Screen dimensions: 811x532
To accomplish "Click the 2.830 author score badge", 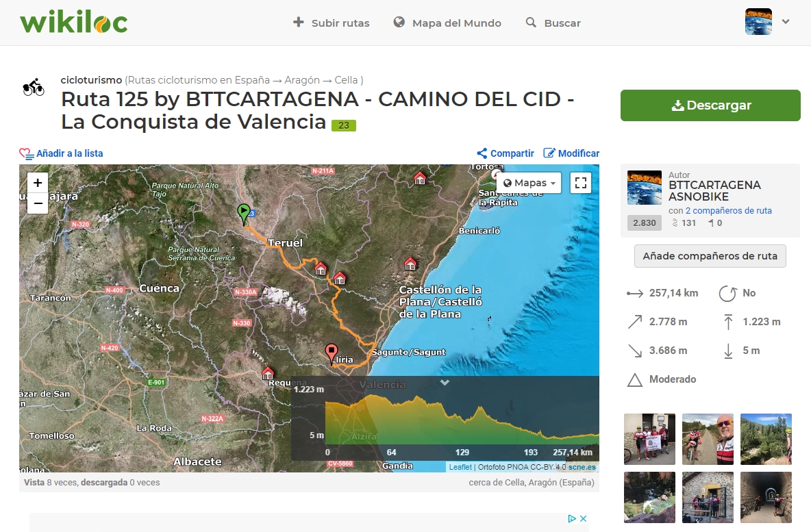I will (645, 223).
